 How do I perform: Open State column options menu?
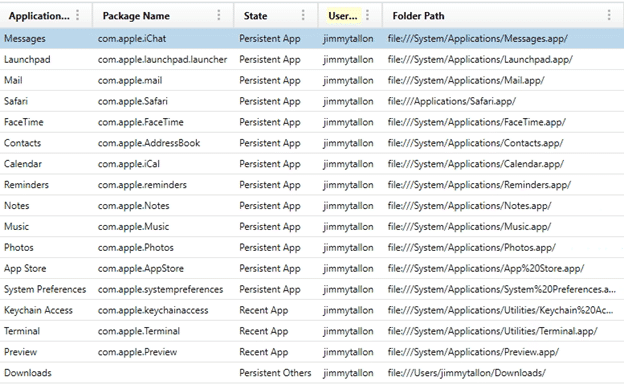pos(303,16)
